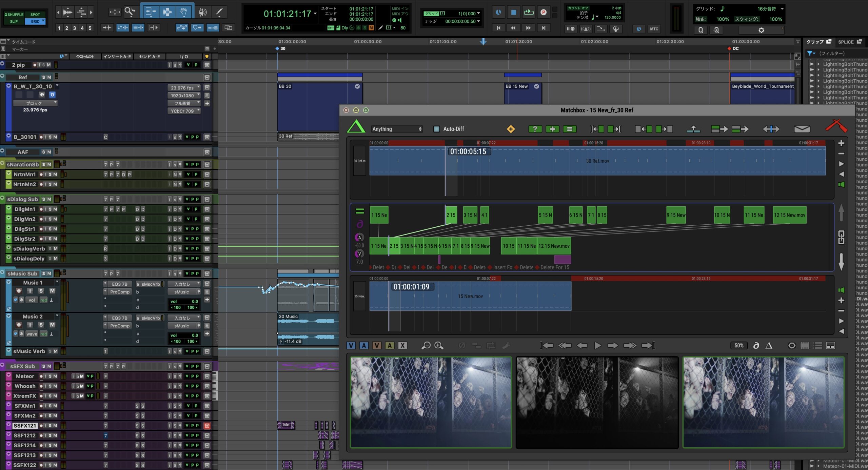Select the Grabber hand tool
Image resolution: width=868 pixels, height=470 pixels.
tap(183, 12)
